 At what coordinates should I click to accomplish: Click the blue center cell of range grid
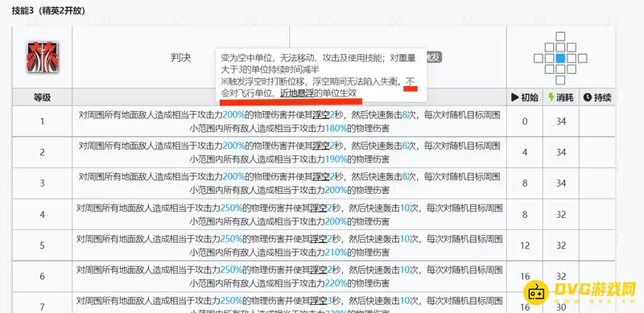pyautogui.click(x=560, y=58)
